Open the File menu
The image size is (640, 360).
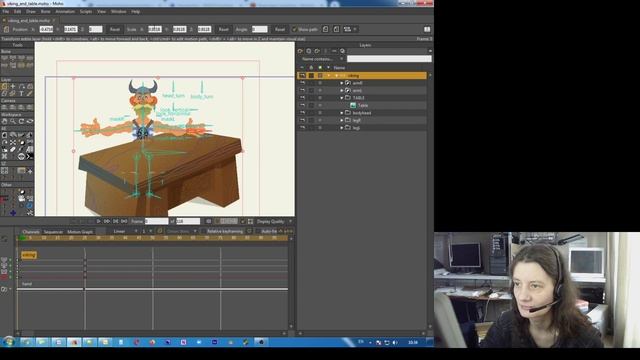(x=6, y=12)
